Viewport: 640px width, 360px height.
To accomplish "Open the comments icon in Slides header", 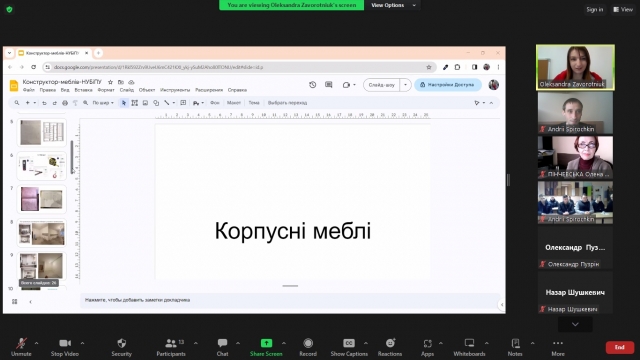I will click(x=329, y=84).
